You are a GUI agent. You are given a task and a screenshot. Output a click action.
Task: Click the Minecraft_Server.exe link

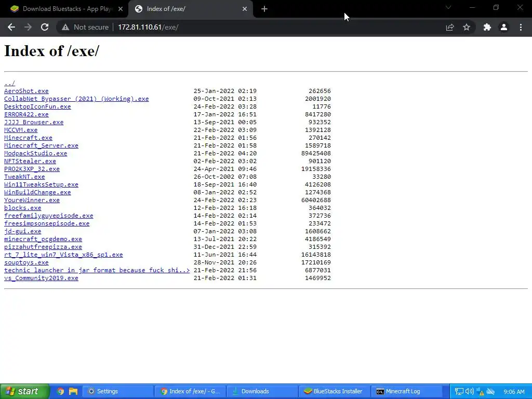pos(41,145)
